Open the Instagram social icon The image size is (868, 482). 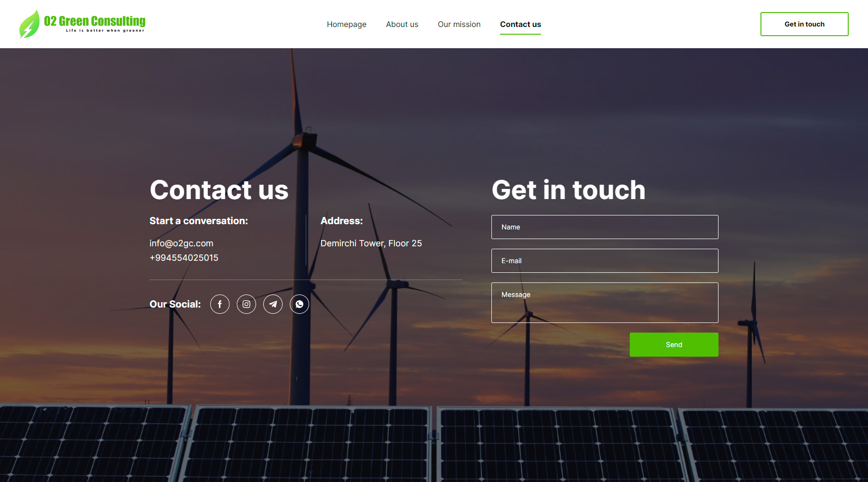tap(246, 304)
